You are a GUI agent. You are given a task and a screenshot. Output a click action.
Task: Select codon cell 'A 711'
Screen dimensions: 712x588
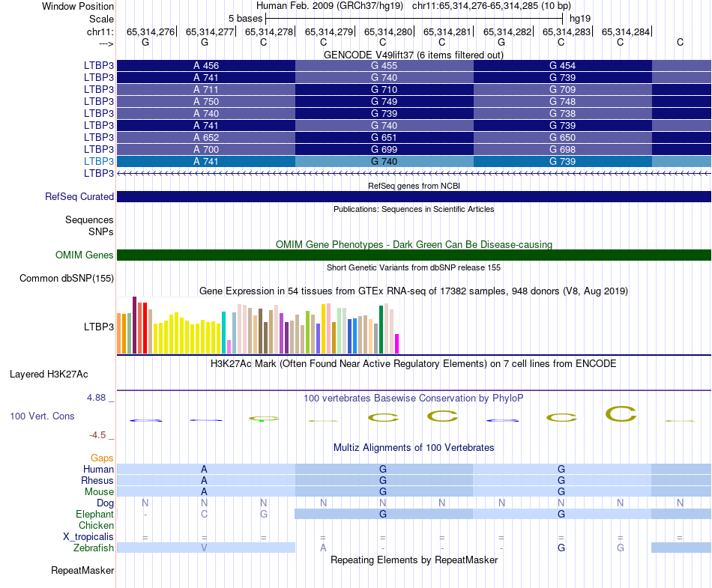[x=206, y=89]
